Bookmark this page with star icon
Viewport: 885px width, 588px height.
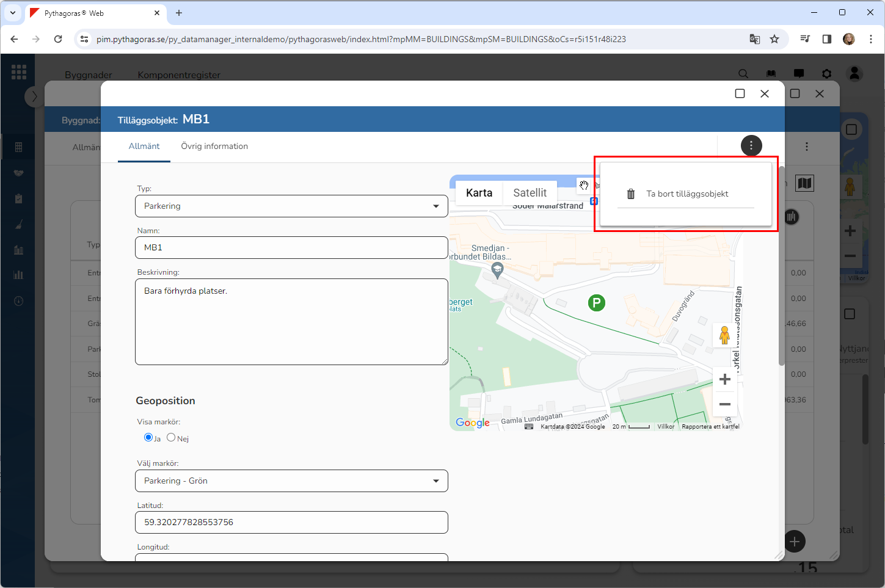(774, 39)
